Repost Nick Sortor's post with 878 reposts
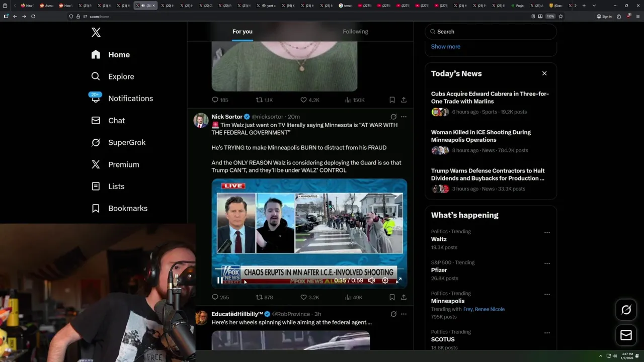644x362 pixels. [265, 297]
